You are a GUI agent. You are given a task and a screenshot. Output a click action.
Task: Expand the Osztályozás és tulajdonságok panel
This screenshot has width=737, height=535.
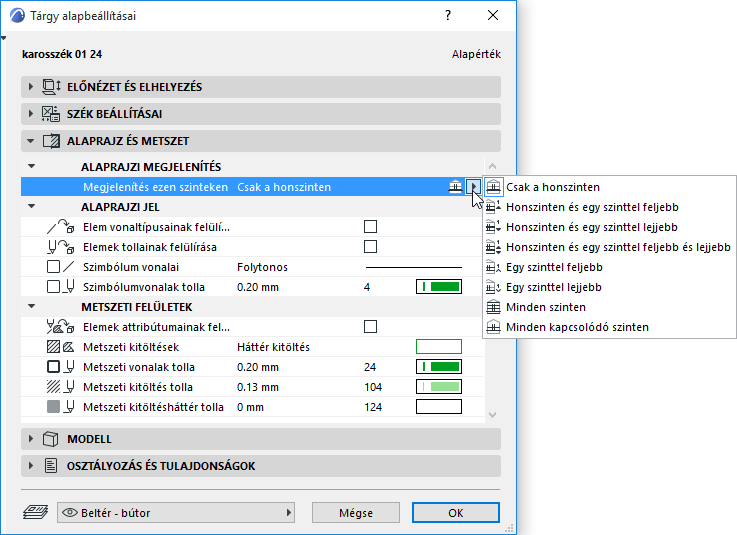(31, 465)
